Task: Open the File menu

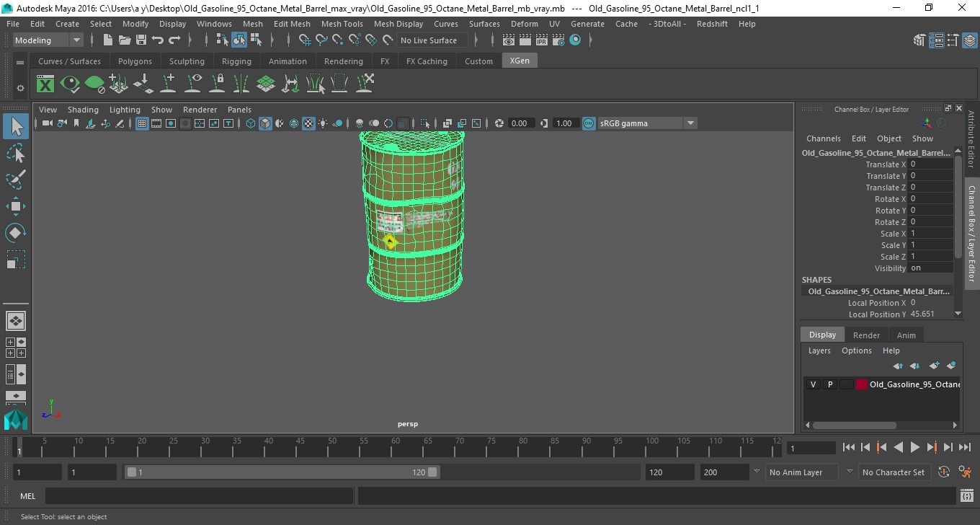Action: click(x=13, y=24)
